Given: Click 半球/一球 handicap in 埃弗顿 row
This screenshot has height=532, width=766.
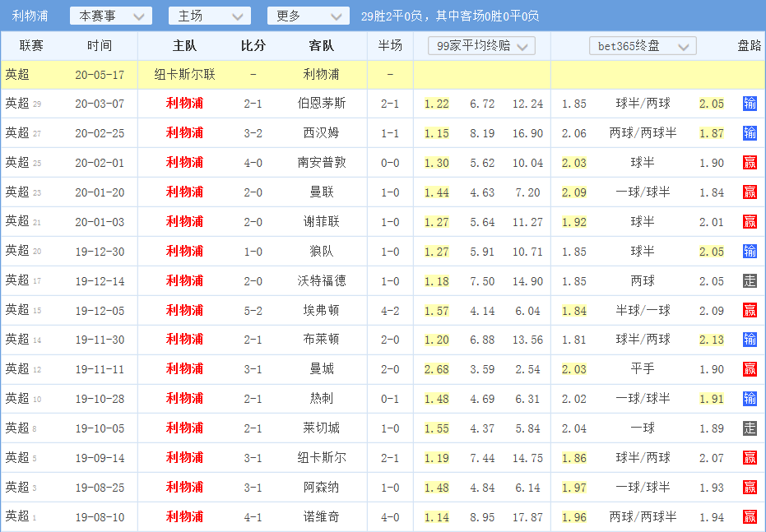Looking at the screenshot, I should pos(643,311).
